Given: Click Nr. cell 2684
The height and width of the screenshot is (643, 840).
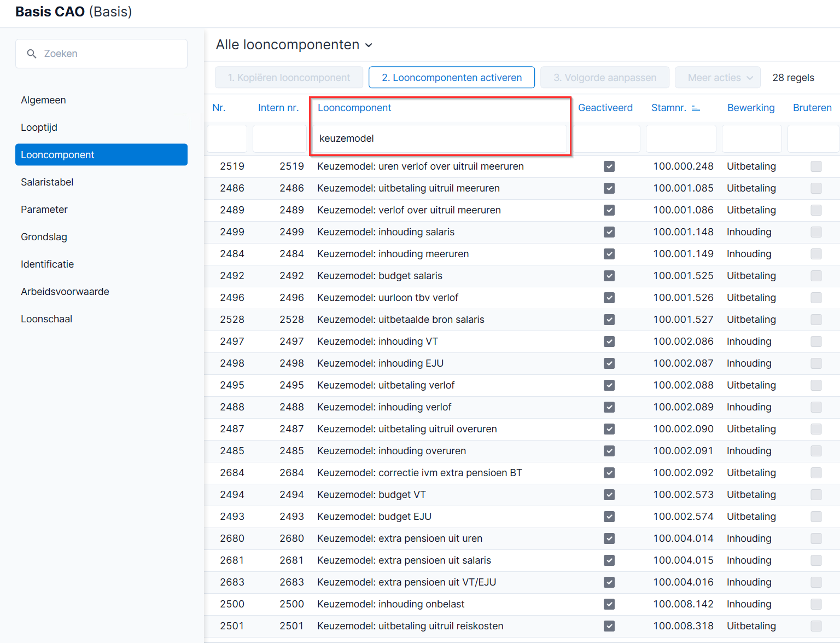Looking at the screenshot, I should (232, 473).
